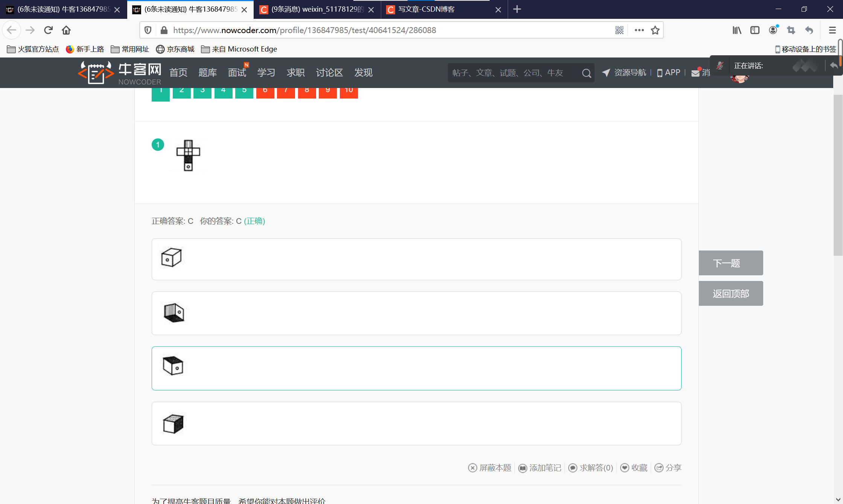
Task: Open 移动设备上的书签 folder
Action: (x=805, y=49)
